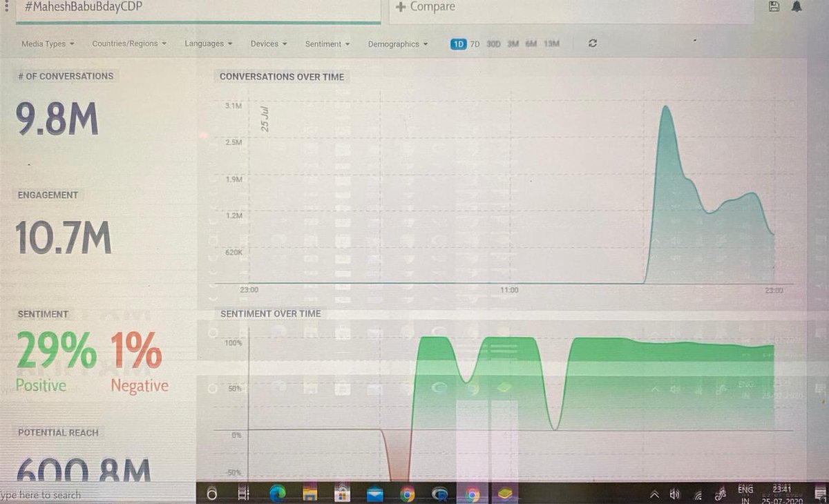
Task: Click the refresh icon beside time ranges
Action: point(593,43)
